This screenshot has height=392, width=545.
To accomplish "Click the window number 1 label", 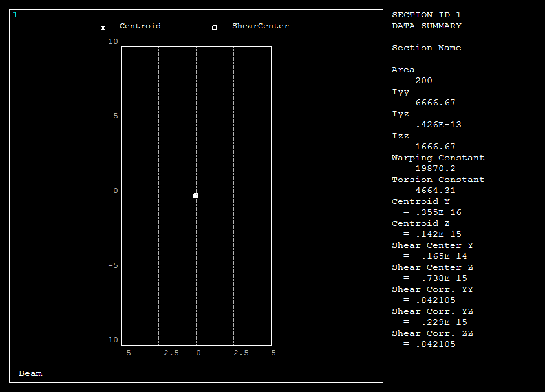I will tap(15, 15).
